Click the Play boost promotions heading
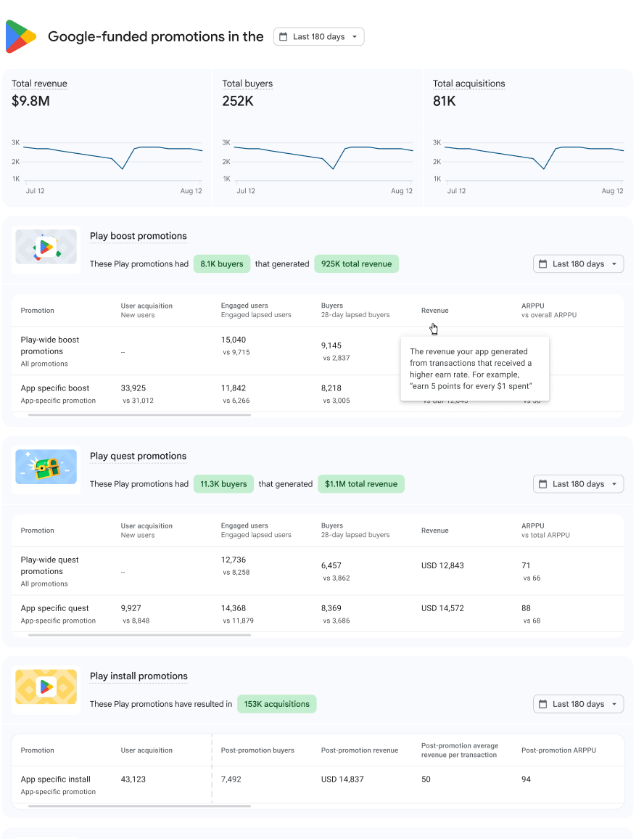 138,236
